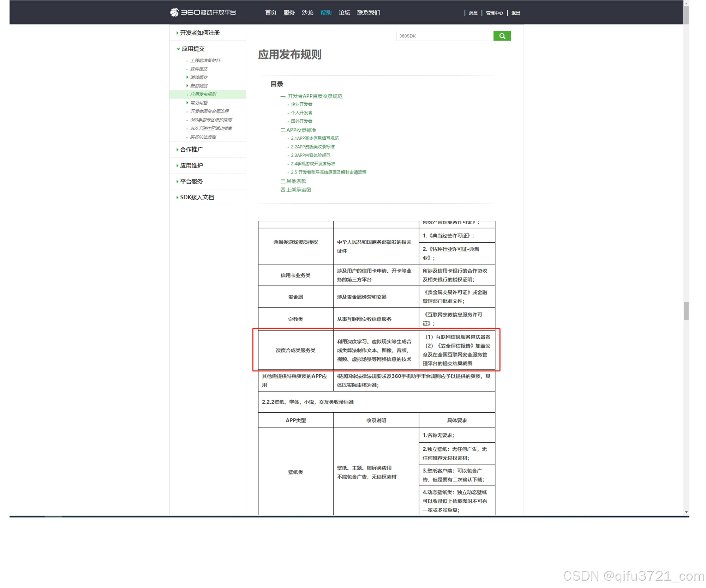This screenshot has height=588, width=706.
Task: Click the 360SDK search input field
Action: [x=444, y=36]
